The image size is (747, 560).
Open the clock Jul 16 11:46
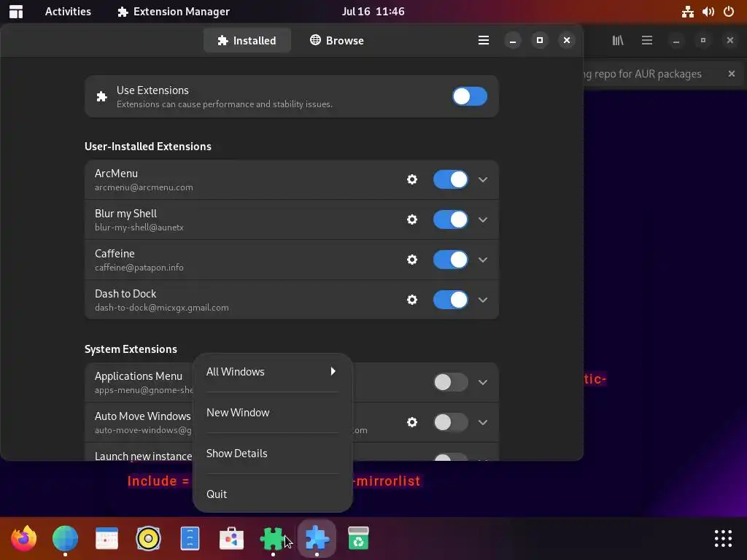tap(373, 12)
